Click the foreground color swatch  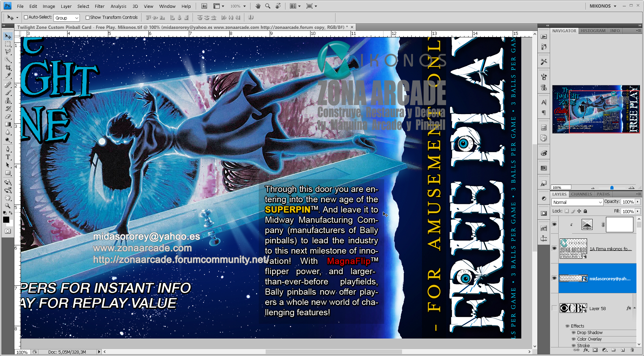point(6,220)
